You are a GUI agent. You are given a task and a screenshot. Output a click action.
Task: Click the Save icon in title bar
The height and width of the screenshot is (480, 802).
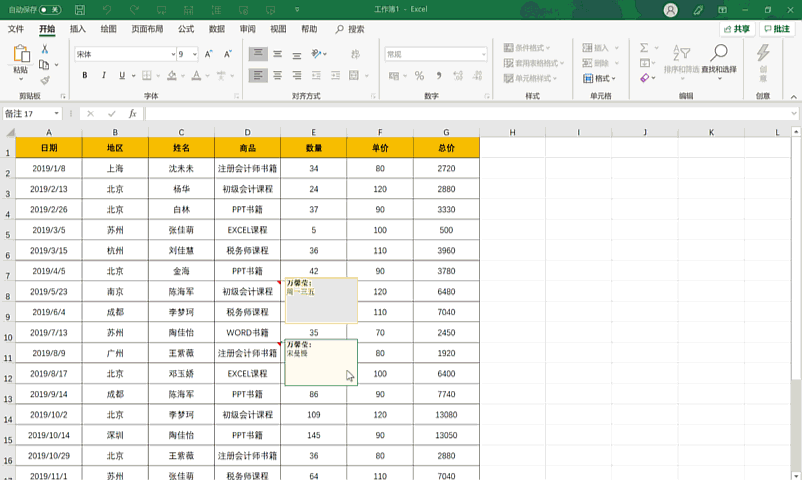click(78, 10)
